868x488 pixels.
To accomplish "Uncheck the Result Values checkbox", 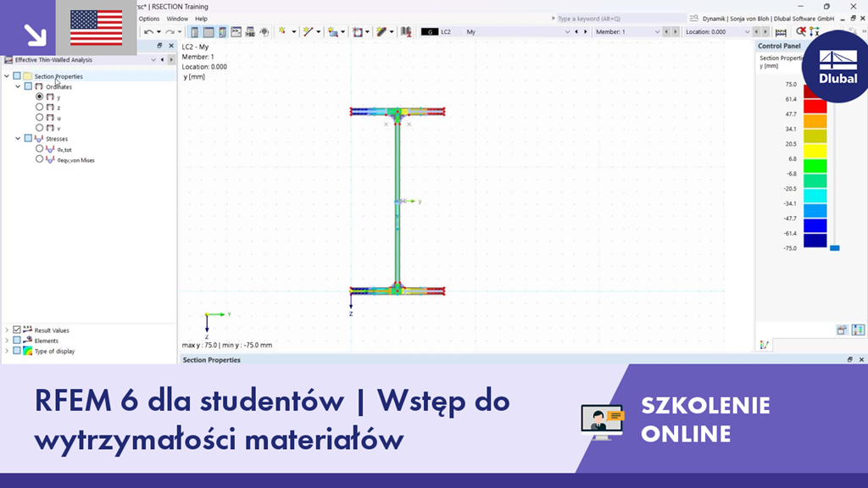I will coord(17,330).
